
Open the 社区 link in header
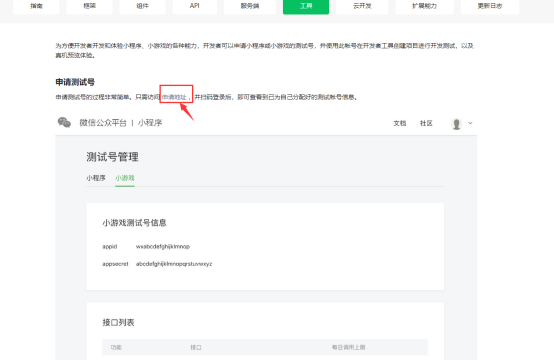pos(426,123)
